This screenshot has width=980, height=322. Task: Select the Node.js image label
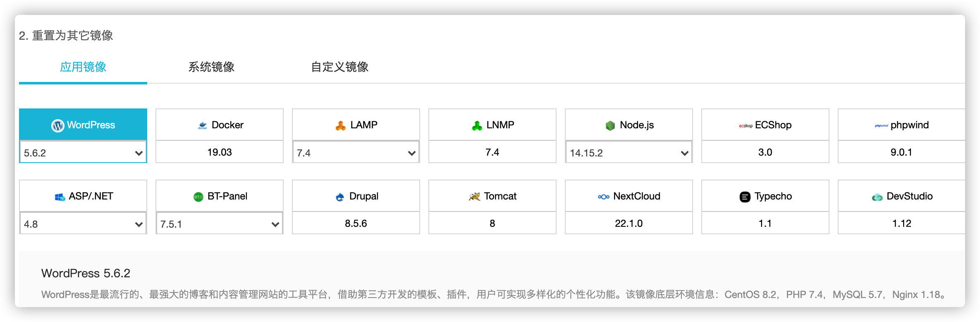637,125
